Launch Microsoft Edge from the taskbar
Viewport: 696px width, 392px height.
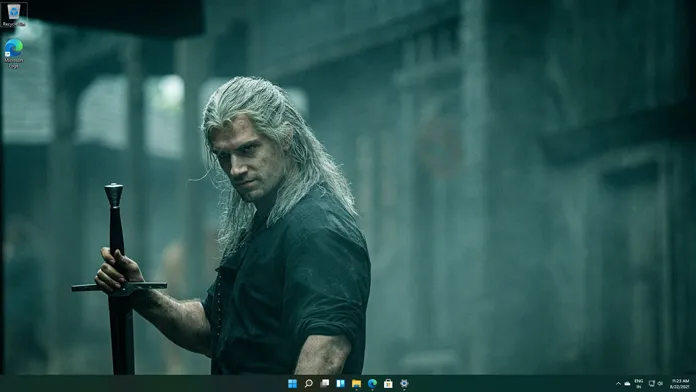coord(372,384)
